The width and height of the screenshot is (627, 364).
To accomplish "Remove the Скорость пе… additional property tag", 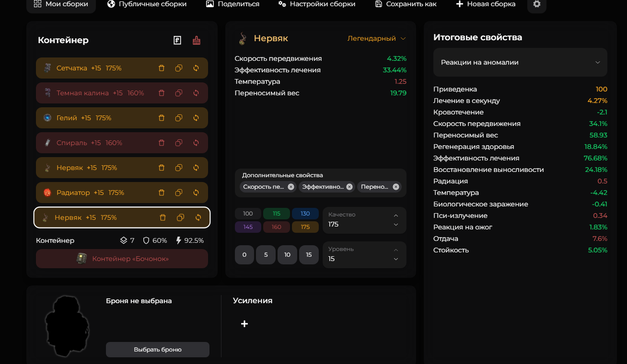I will [x=291, y=187].
